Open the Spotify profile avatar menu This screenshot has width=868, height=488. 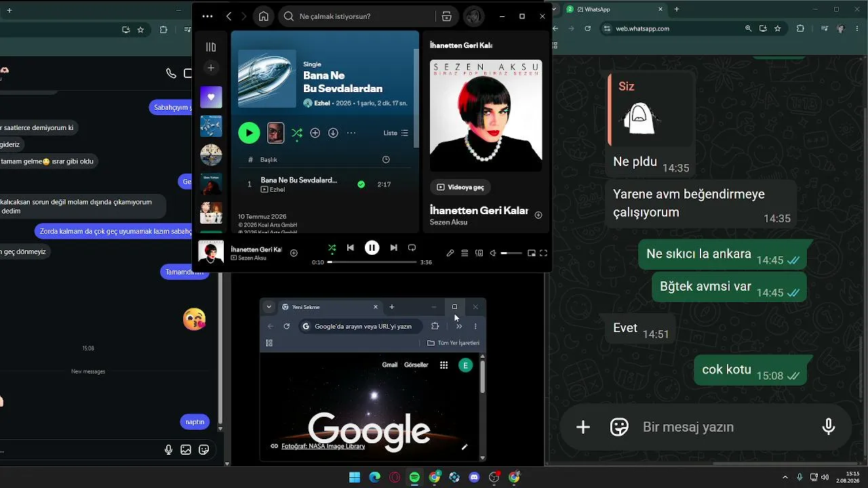(x=473, y=16)
